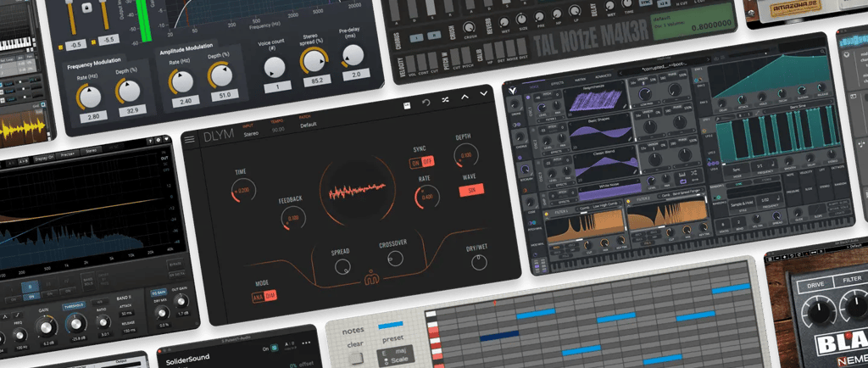Viewport: 868px width, 368px height.
Task: Click the three-dots menu in SoliderSound window
Action: click(305, 343)
